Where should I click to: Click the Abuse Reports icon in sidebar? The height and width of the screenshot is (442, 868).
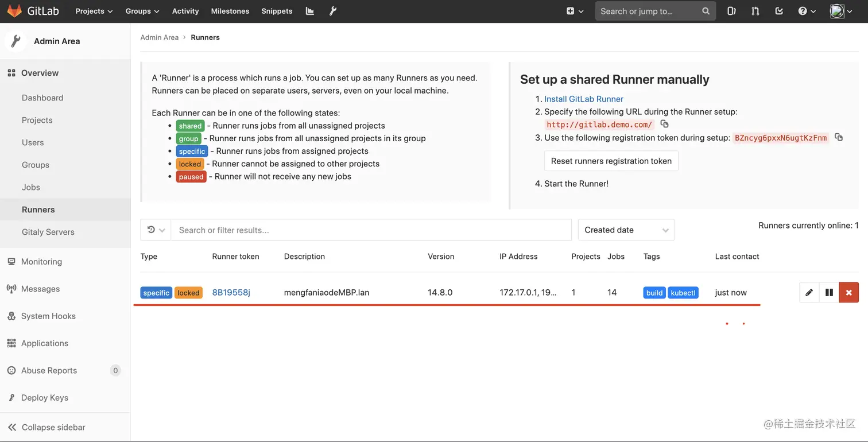(x=11, y=370)
